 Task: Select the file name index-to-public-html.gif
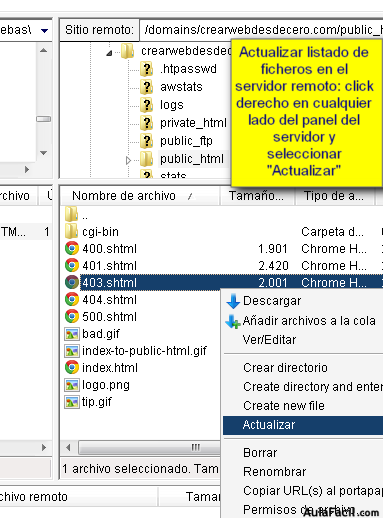tap(144, 351)
